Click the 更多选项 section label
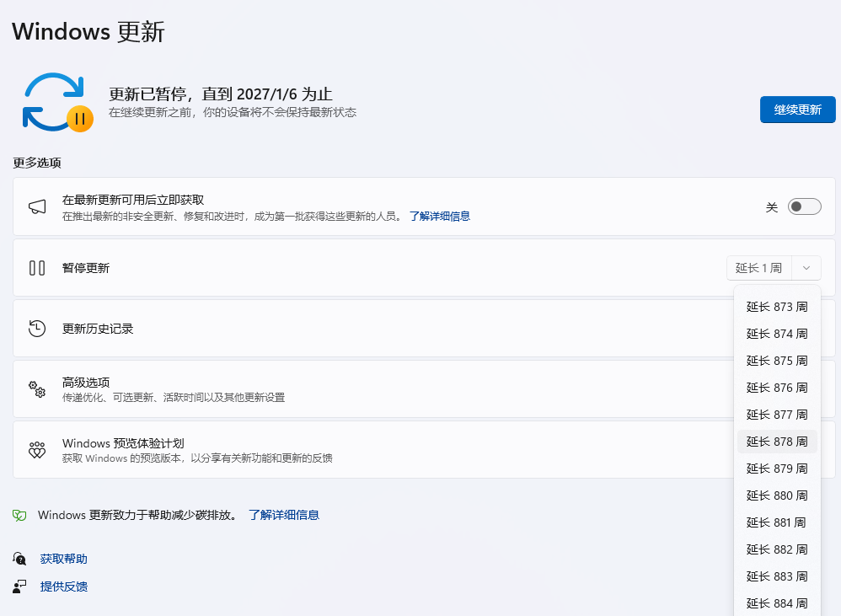Viewport: 841px width, 616px height. pyautogui.click(x=37, y=163)
